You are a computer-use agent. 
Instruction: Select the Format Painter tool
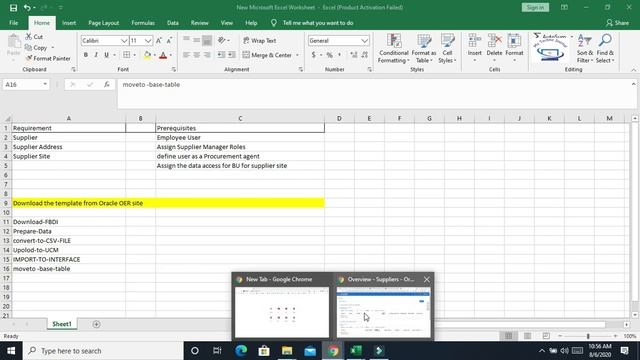[48, 58]
